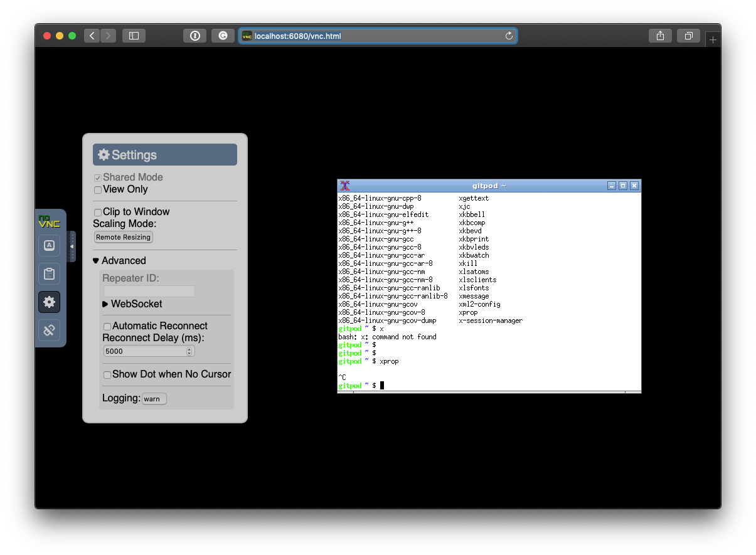The width and height of the screenshot is (756, 555).
Task: Open the tab overview in Safari
Action: [x=688, y=36]
